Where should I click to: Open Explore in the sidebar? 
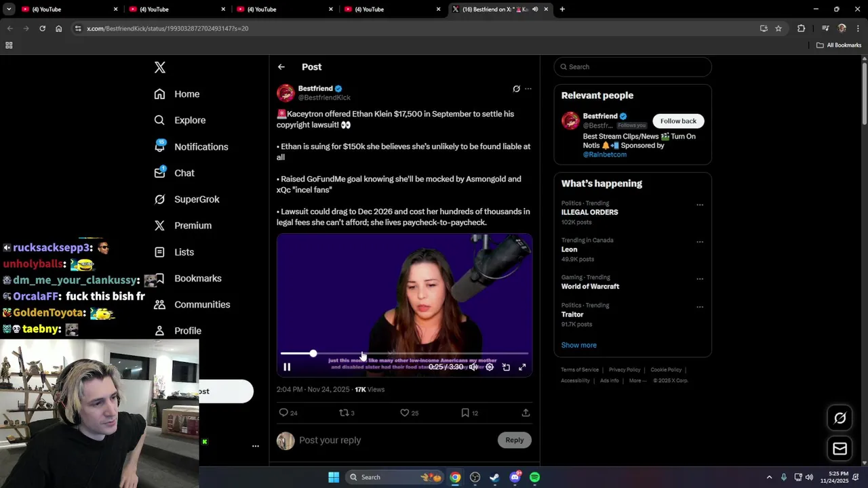click(180, 120)
